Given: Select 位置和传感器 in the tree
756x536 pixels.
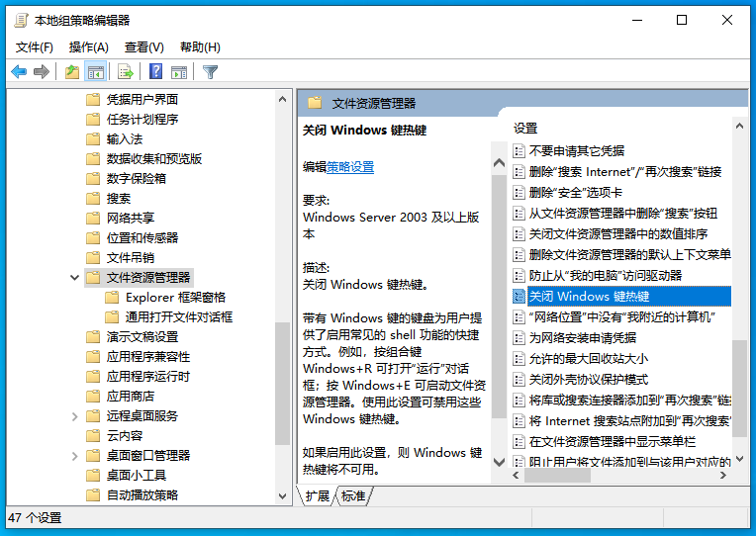Looking at the screenshot, I should click(x=142, y=238).
